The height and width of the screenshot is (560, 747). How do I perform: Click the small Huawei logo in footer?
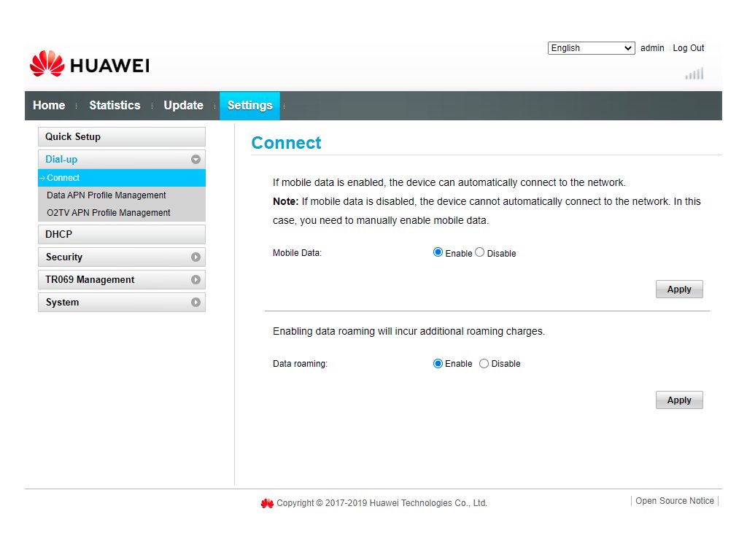click(x=267, y=503)
